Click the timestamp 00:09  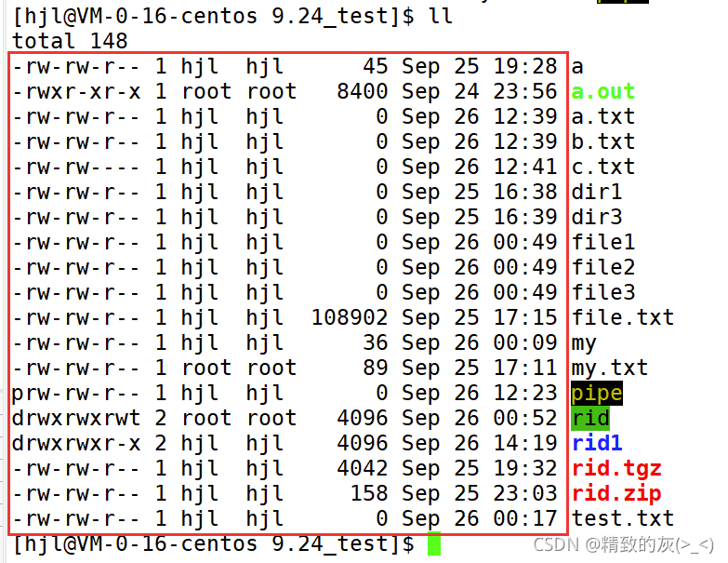click(524, 342)
